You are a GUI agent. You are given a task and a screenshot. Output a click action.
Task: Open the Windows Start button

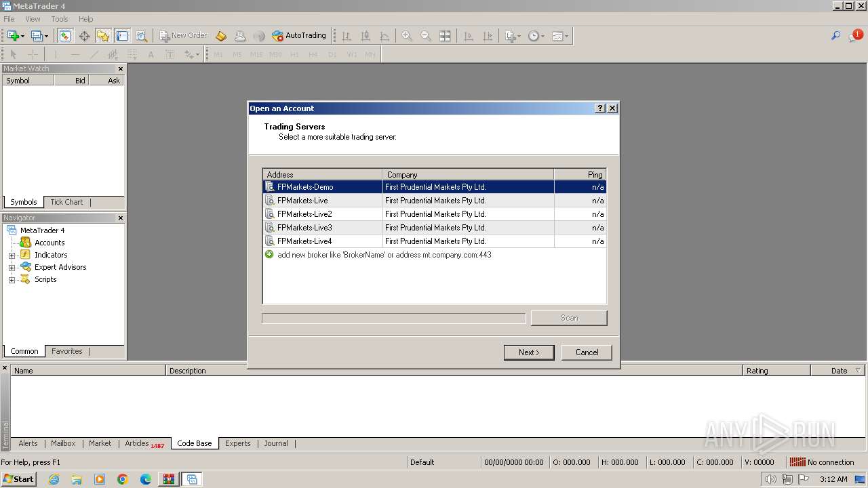pyautogui.click(x=19, y=479)
